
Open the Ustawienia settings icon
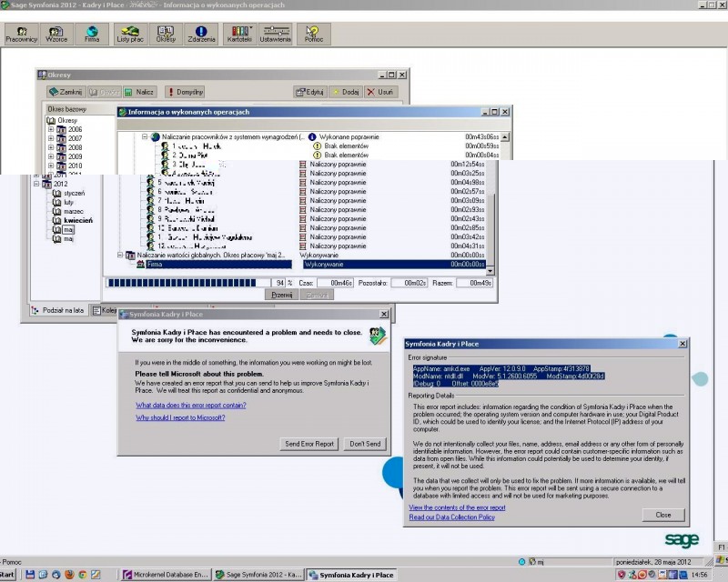point(275,35)
